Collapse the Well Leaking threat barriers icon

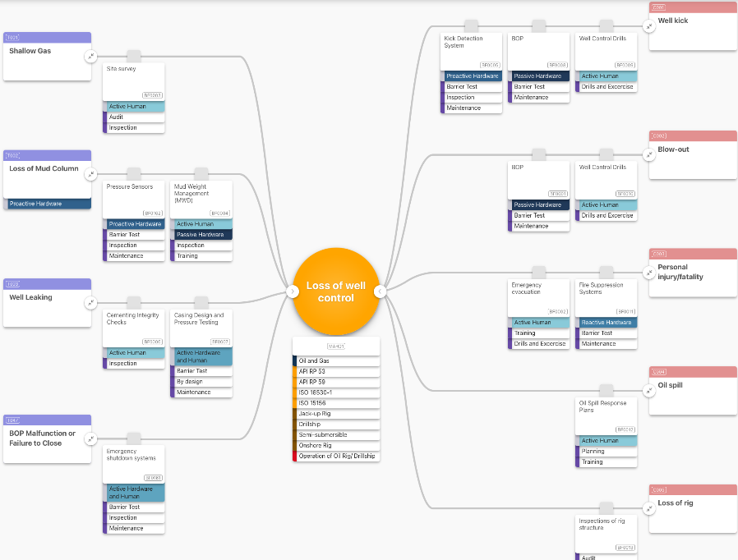point(91,303)
